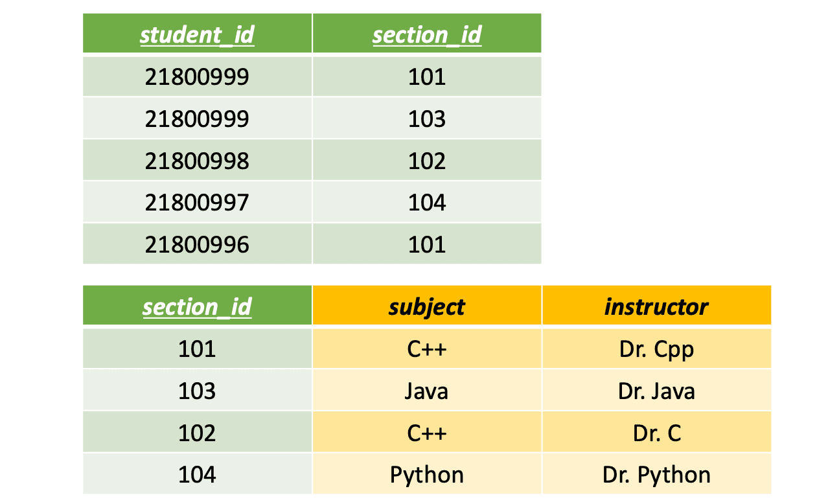Screen dimensions: 828x504
Task: Click the cell containing 21800997
Action: 197,202
